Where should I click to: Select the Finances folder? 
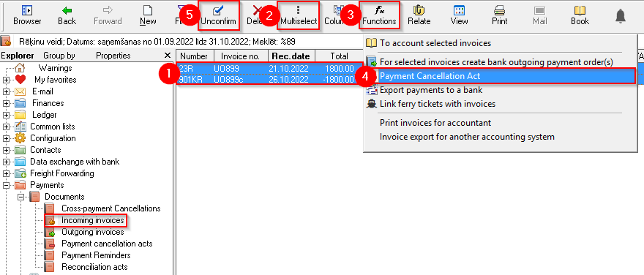48,103
